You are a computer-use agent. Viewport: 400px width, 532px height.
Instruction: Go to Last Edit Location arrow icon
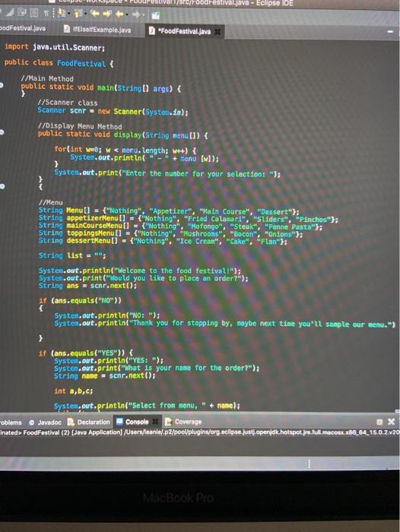(95, 14)
